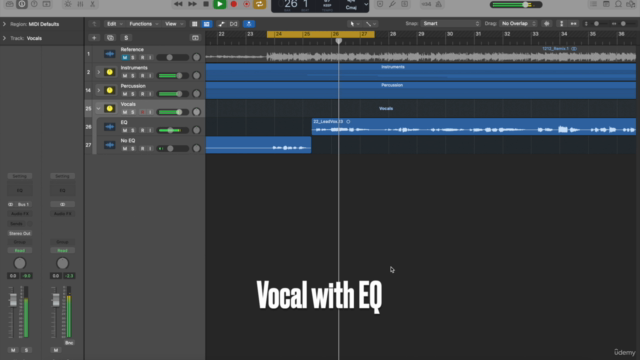640x360 pixels.
Task: Solo the Instruments track
Action: coord(133,76)
